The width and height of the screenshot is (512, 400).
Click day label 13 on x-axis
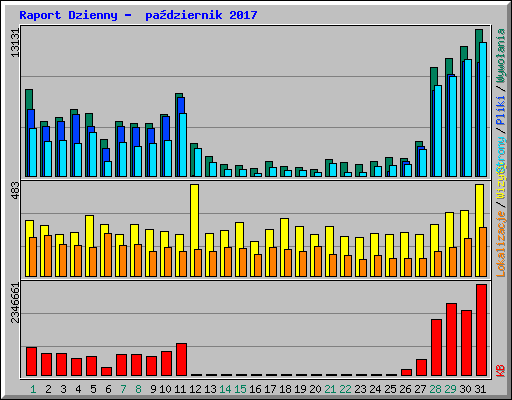(x=210, y=389)
